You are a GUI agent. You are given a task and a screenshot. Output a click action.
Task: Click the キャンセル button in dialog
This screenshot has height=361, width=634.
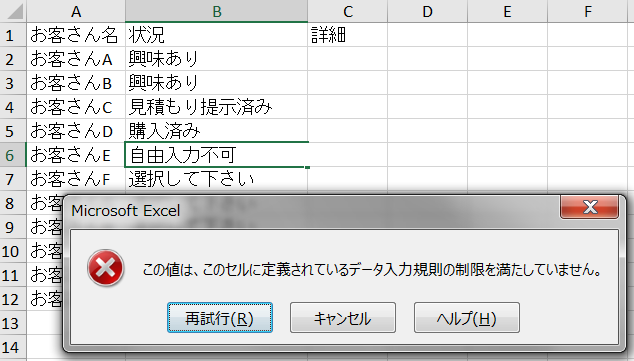(342, 318)
